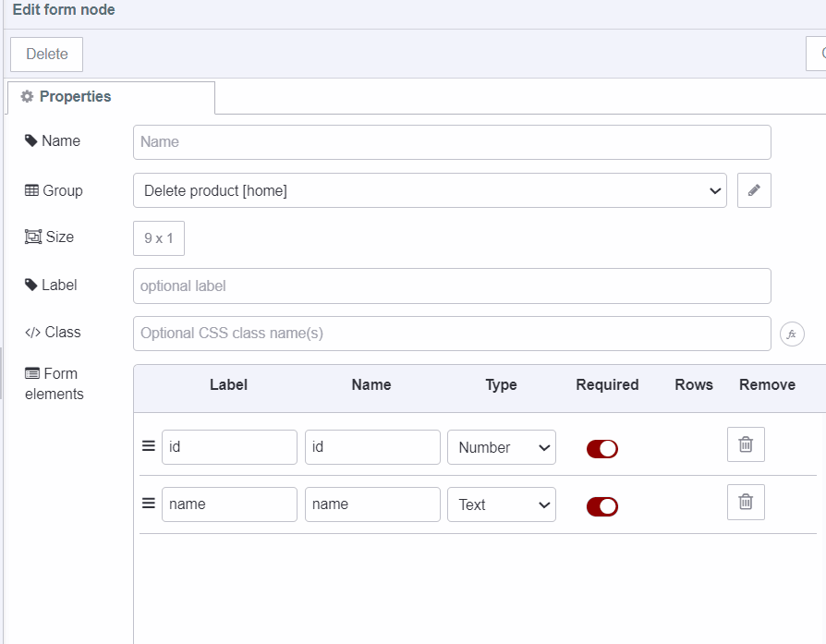Click the gear icon on Properties tab
The height and width of the screenshot is (644, 826).
(x=28, y=96)
